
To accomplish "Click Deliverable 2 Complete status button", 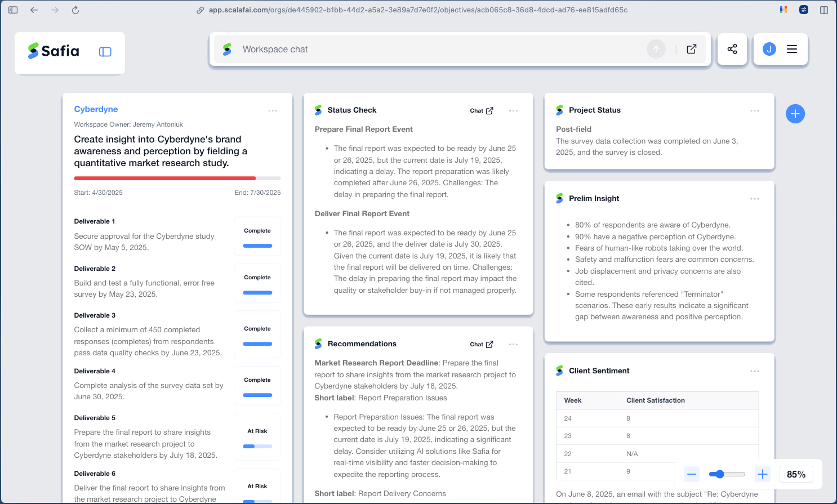I will (257, 283).
